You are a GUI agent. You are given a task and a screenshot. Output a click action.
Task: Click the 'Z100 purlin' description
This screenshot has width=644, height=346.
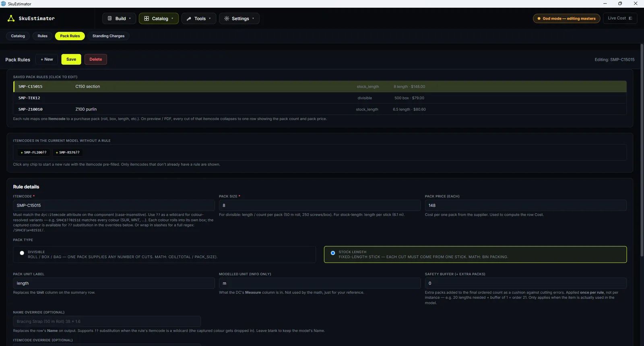point(86,109)
